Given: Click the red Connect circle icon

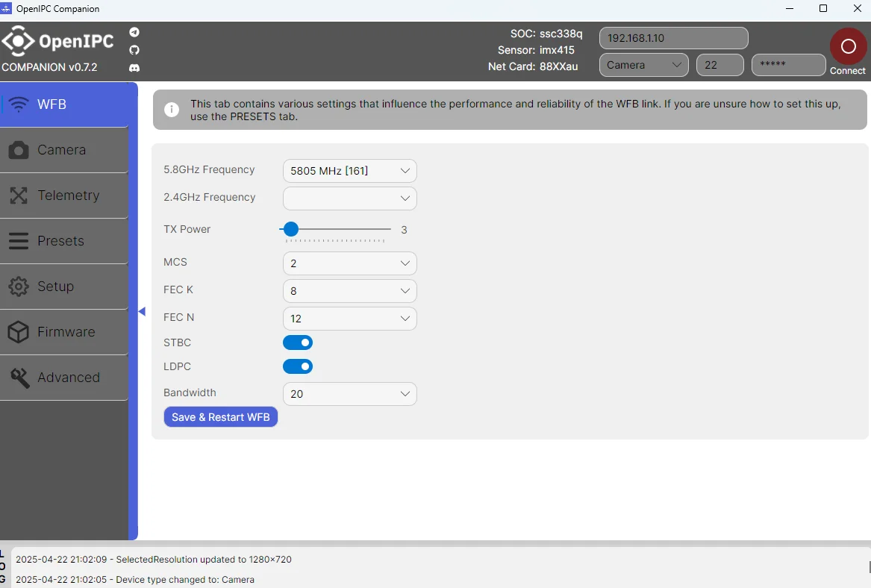Looking at the screenshot, I should click(x=848, y=47).
